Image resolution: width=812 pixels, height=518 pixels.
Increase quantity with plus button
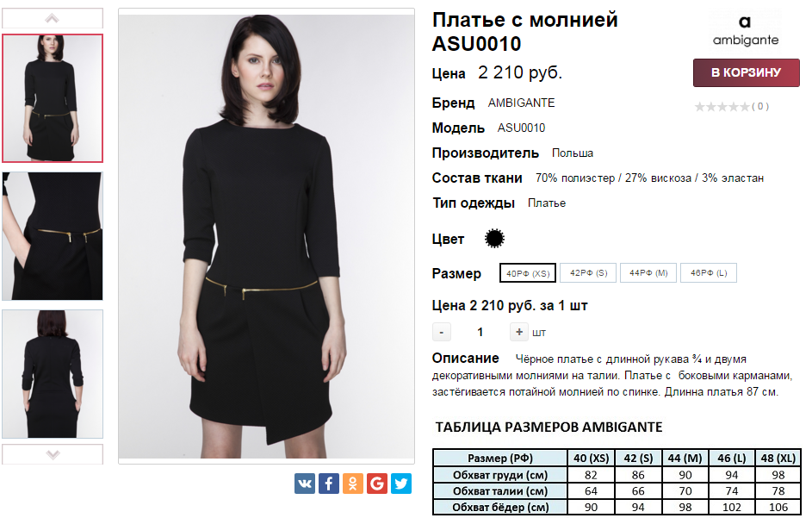(519, 332)
